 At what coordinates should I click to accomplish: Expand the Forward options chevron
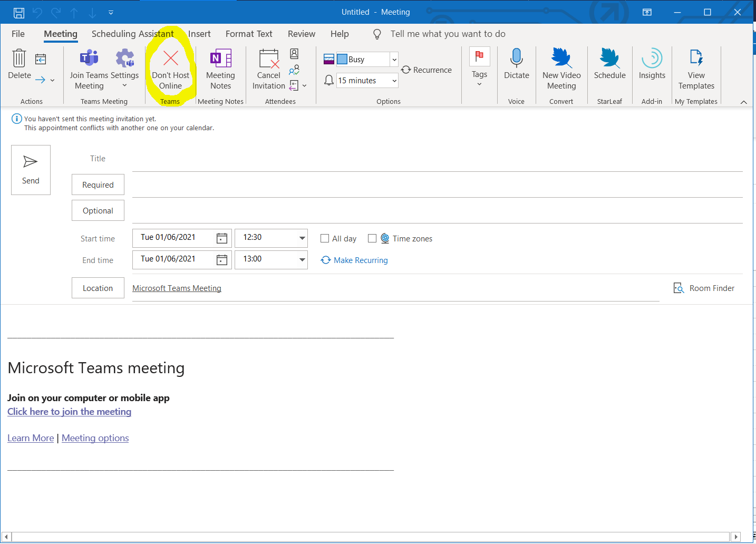tap(52, 80)
